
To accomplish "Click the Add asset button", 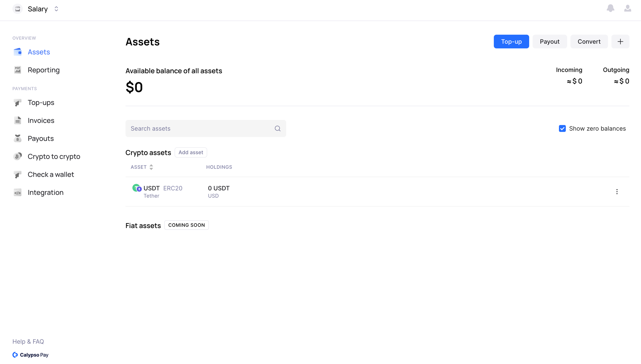I will pos(191,152).
